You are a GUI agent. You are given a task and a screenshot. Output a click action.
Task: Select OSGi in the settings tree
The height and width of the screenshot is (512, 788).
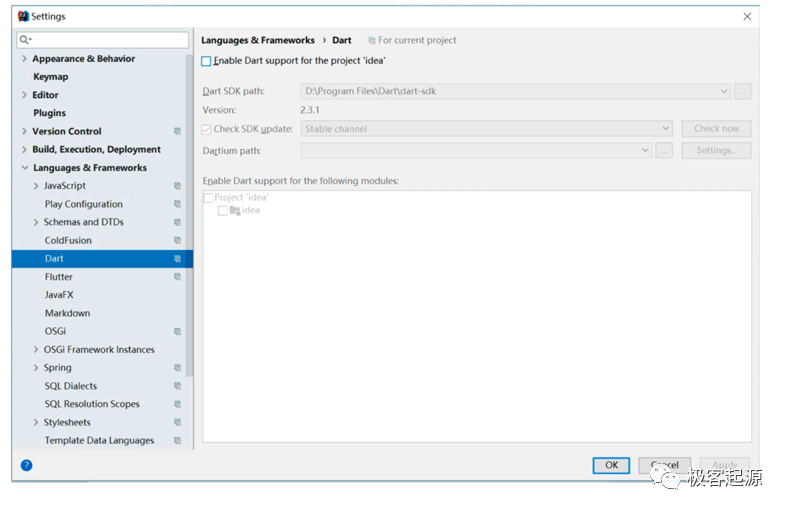coord(55,332)
